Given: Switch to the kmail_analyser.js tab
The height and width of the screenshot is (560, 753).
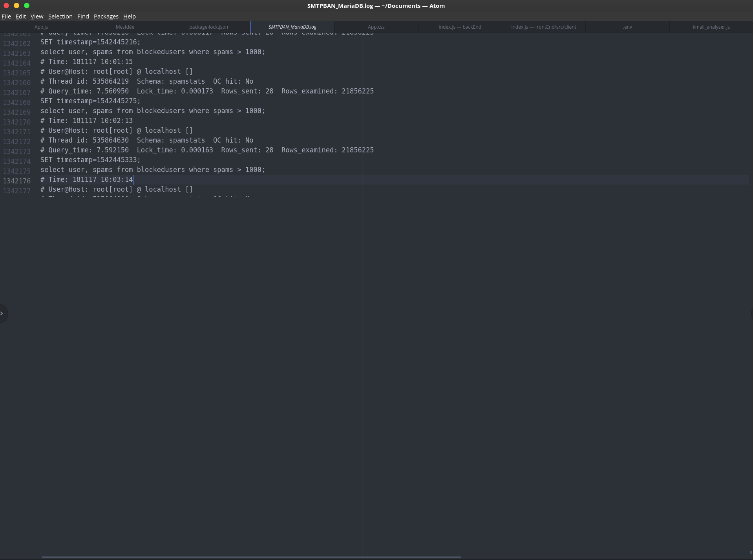Looking at the screenshot, I should 711,27.
